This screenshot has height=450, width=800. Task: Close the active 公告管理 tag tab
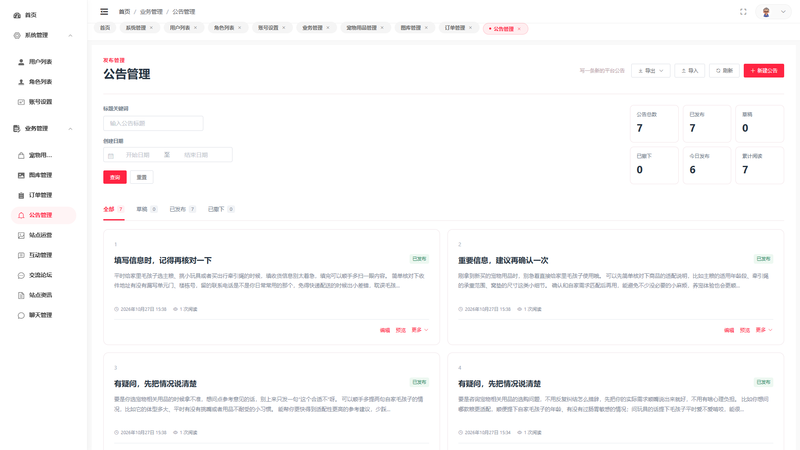519,29
